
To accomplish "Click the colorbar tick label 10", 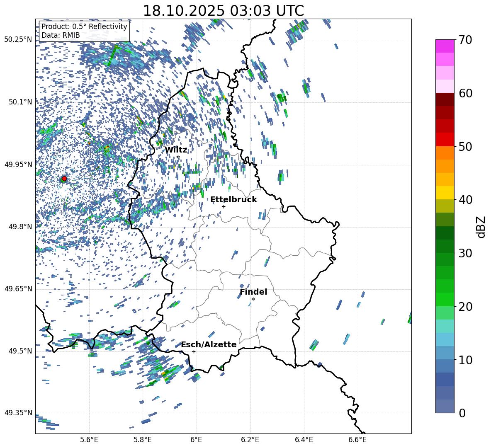I will [466, 360].
